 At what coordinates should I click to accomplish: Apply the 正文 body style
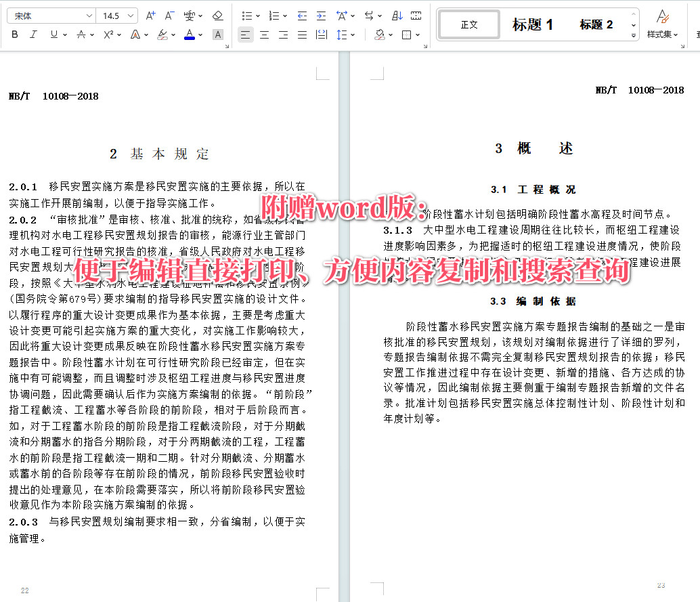(x=468, y=23)
